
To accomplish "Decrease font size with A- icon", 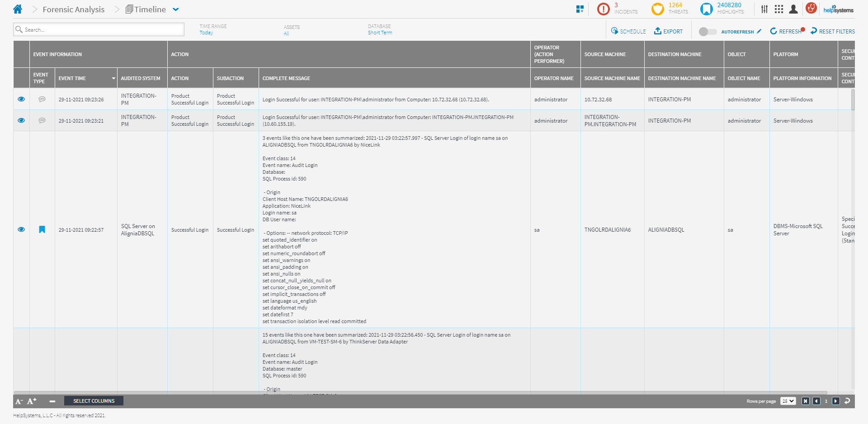I will [19, 401].
